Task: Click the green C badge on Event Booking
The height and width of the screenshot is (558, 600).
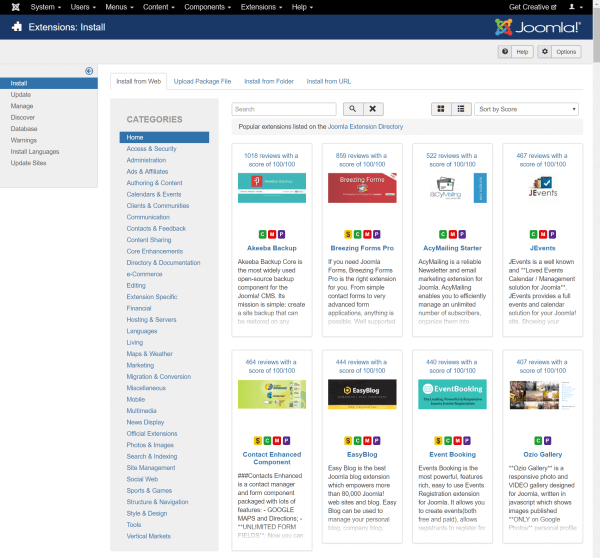Action: 448,441
